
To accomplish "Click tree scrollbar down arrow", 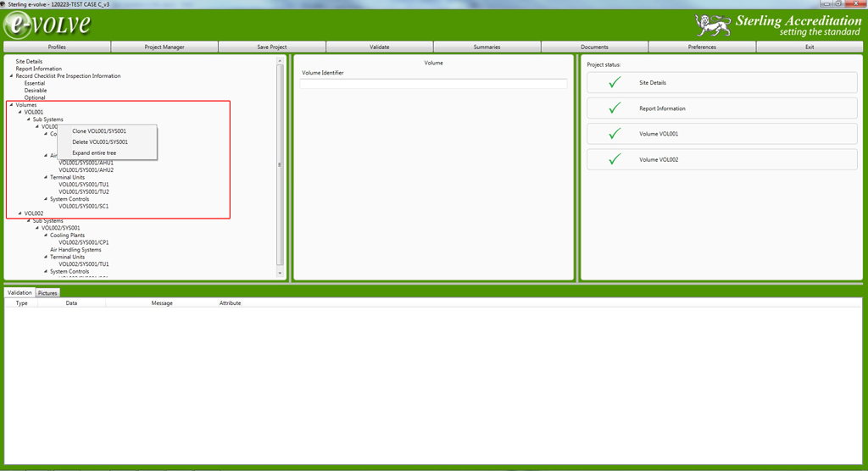I will pyautogui.click(x=280, y=273).
